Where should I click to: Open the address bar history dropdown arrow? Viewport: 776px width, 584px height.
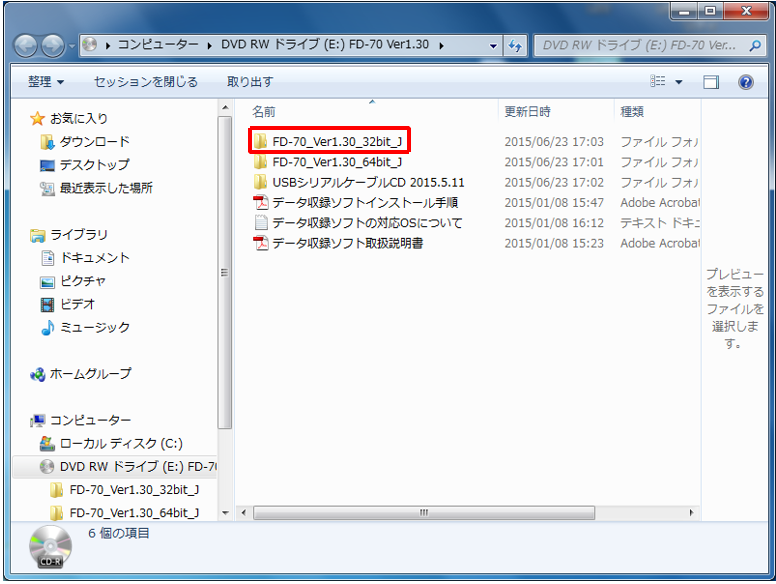click(494, 46)
